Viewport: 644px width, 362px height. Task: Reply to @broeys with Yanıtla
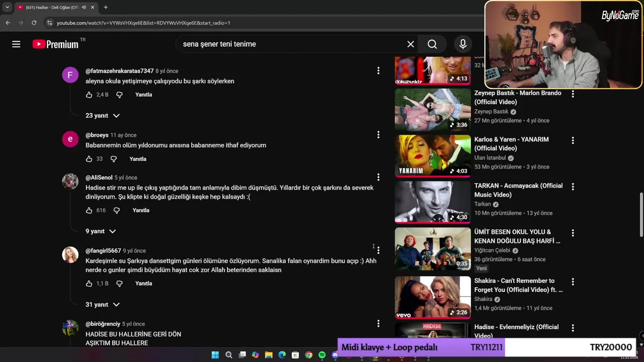coord(138,159)
